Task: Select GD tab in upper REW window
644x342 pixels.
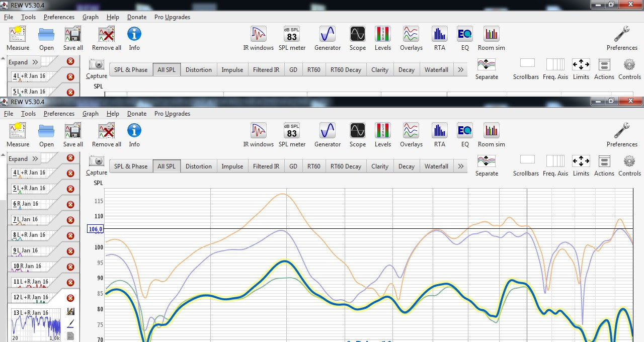Action: (x=293, y=70)
